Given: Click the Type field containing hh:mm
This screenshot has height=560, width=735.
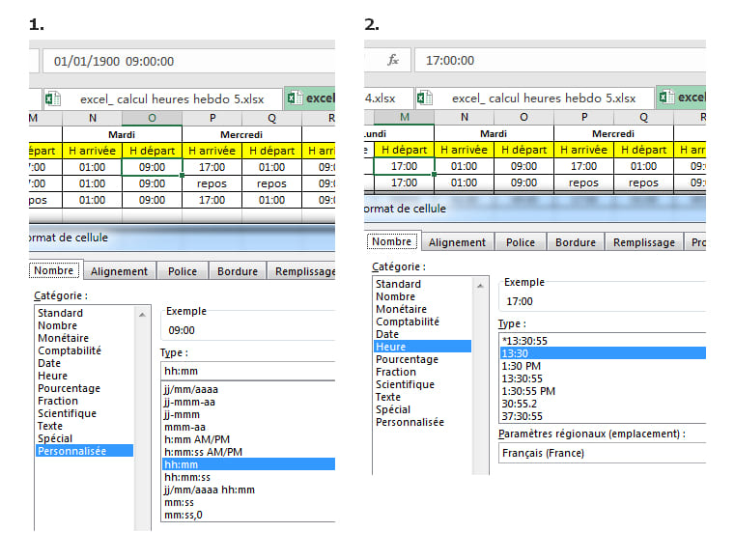Looking at the screenshot, I should (246, 371).
